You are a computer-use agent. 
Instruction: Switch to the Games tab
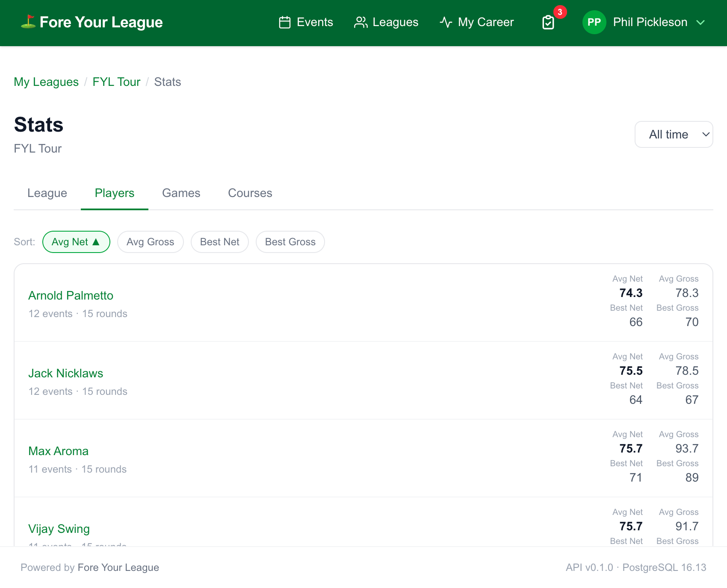(181, 193)
